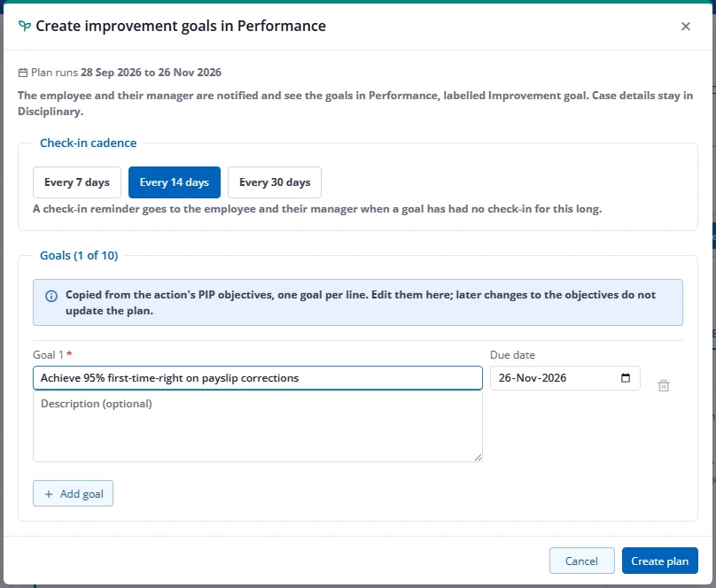Focus the Goal 1 title field

click(258, 378)
